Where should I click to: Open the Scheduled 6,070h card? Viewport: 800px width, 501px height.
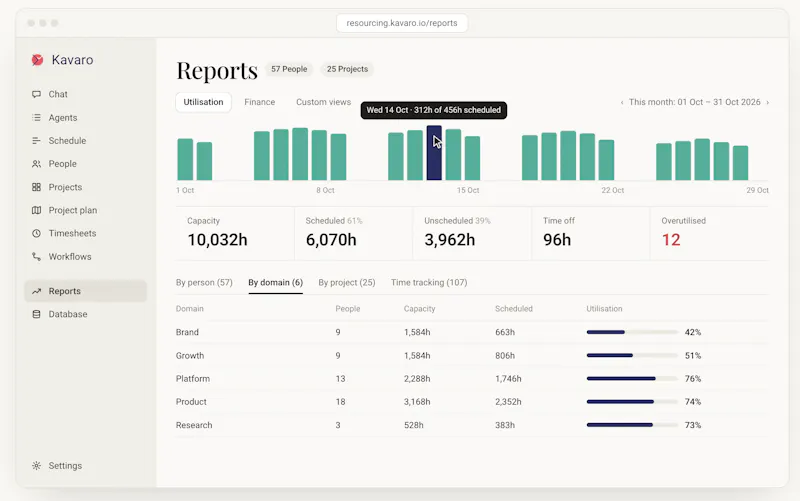[x=354, y=234]
